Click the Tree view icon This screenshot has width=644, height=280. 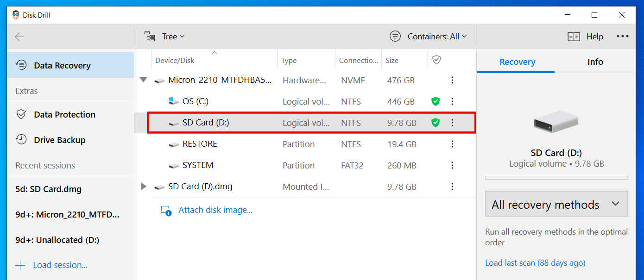pos(150,36)
